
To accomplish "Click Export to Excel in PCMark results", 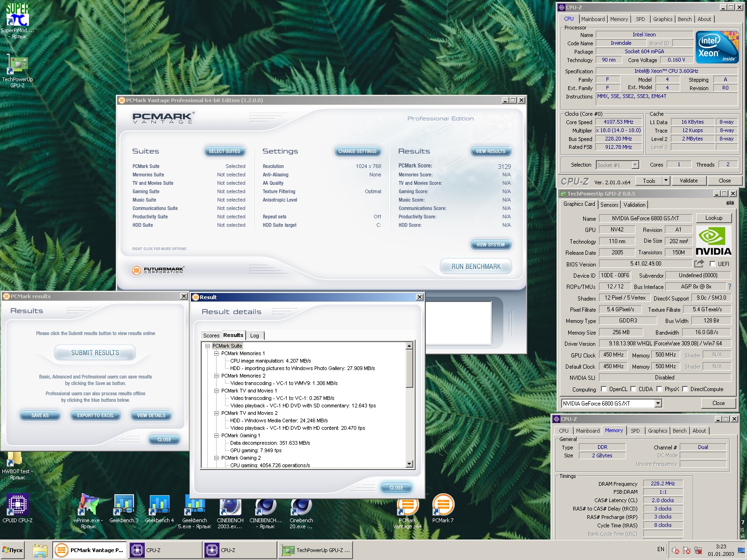I will coord(95,415).
